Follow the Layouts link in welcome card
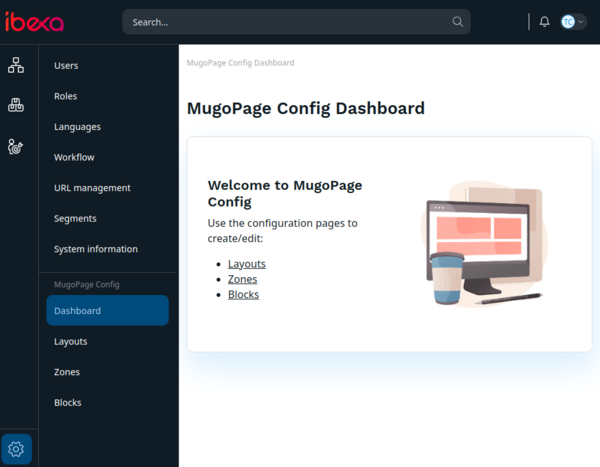Viewport: 600px width, 467px height. pyautogui.click(x=247, y=264)
